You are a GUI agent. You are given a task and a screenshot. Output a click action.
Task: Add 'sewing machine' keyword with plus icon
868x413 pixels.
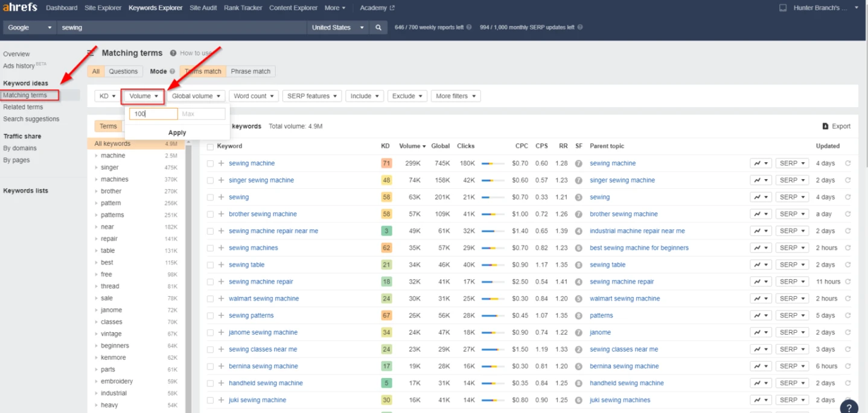[x=221, y=163]
